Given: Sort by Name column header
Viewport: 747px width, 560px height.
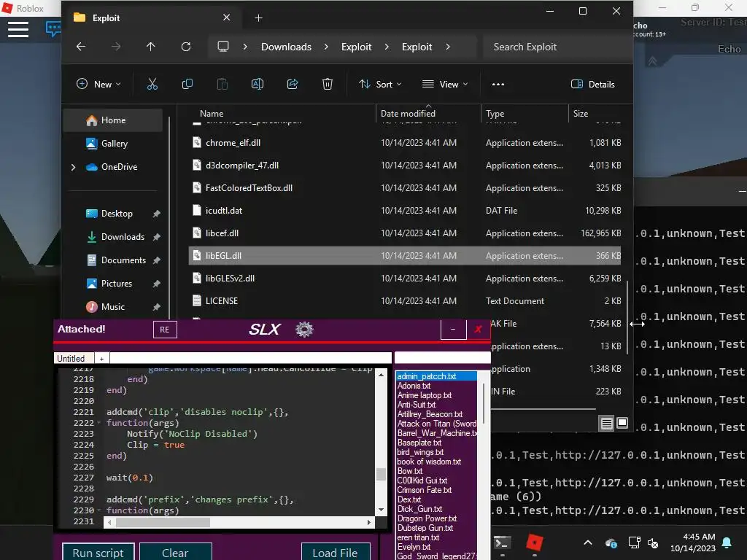Looking at the screenshot, I should pyautogui.click(x=212, y=114).
